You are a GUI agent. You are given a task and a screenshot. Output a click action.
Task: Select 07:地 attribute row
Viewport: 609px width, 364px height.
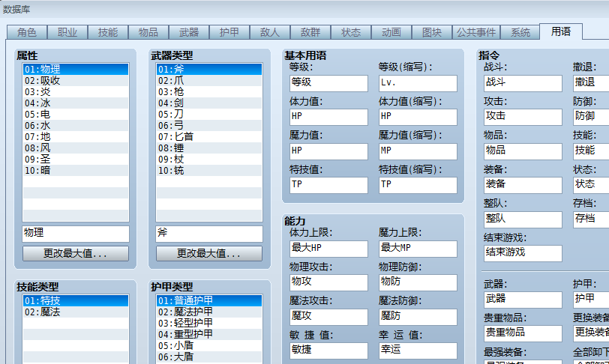tap(76, 137)
